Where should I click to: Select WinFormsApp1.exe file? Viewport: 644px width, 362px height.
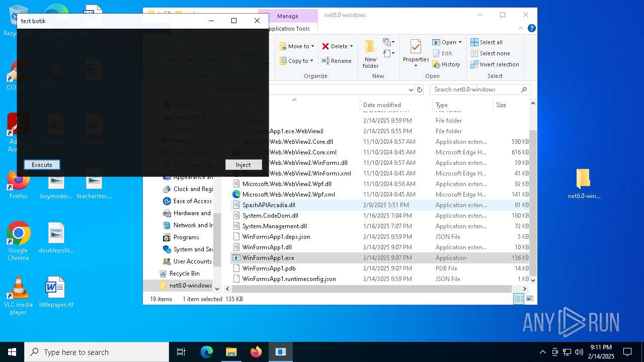pos(380,258)
